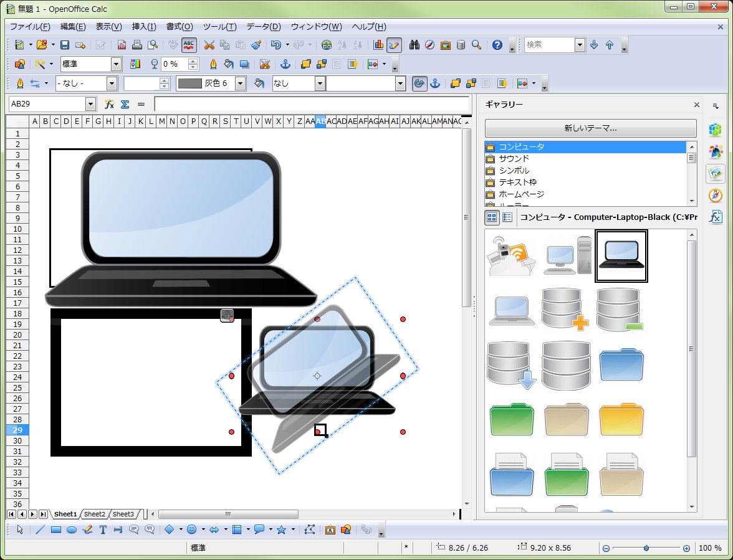Click the Save document icon
The width and height of the screenshot is (733, 560).
[65, 45]
